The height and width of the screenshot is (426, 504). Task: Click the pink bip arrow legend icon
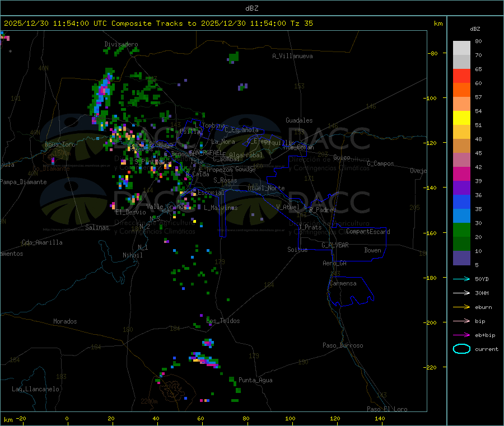tap(461, 321)
